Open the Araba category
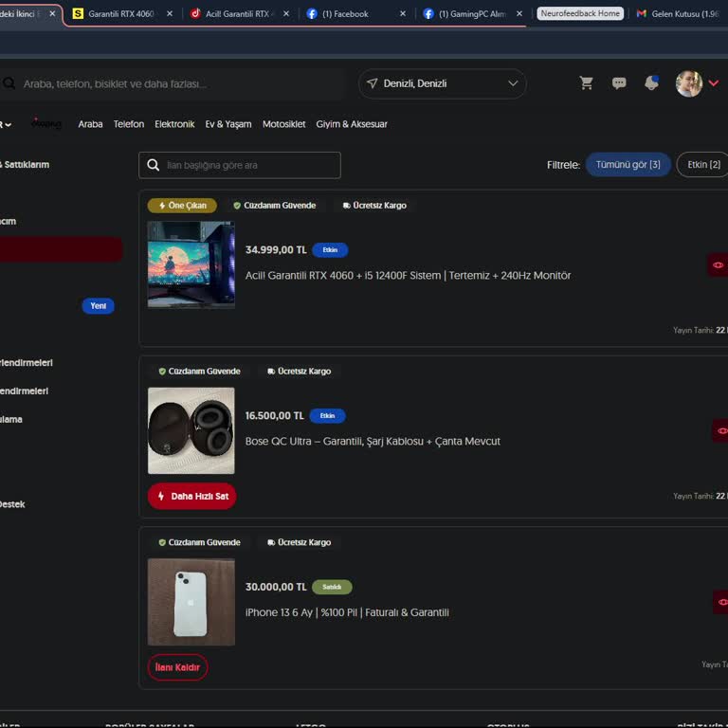This screenshot has width=728, height=728. [90, 124]
